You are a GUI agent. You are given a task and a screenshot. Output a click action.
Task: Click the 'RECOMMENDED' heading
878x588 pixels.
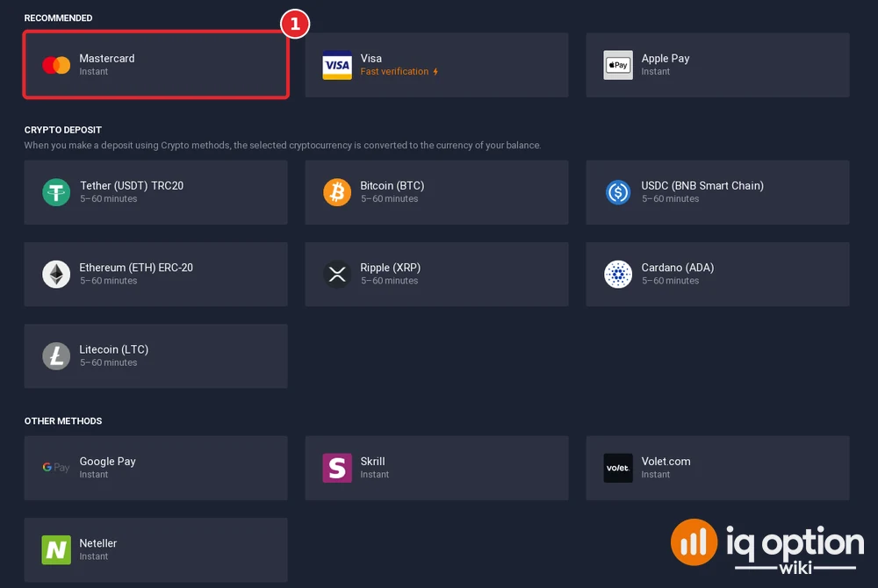tap(58, 18)
